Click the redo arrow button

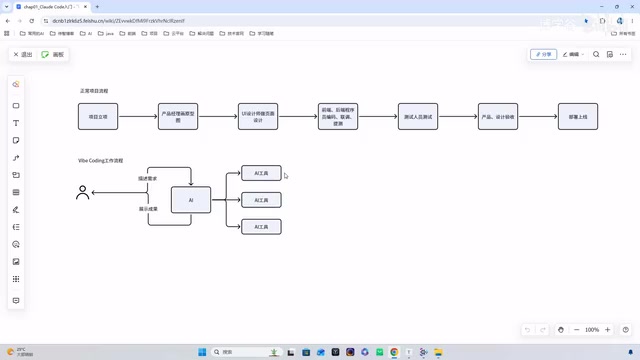[543, 330]
